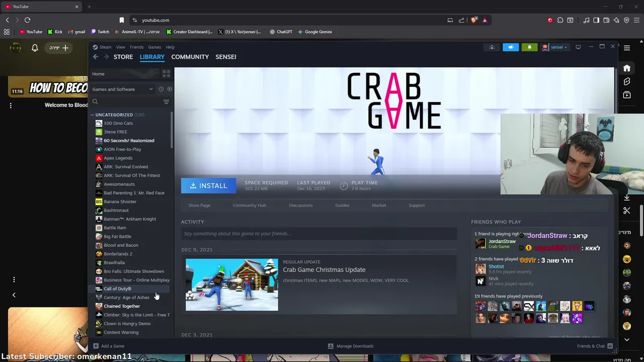Open the Steam friends activity icon
The height and width of the screenshot is (362, 644).
[492, 47]
